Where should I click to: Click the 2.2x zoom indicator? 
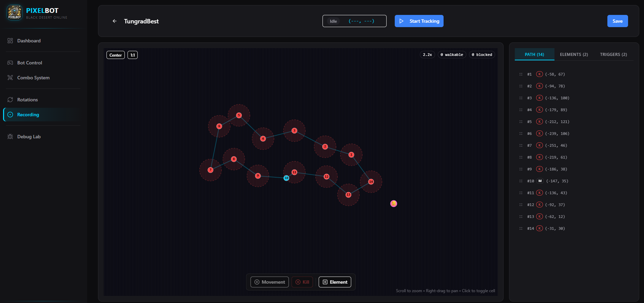427,55
